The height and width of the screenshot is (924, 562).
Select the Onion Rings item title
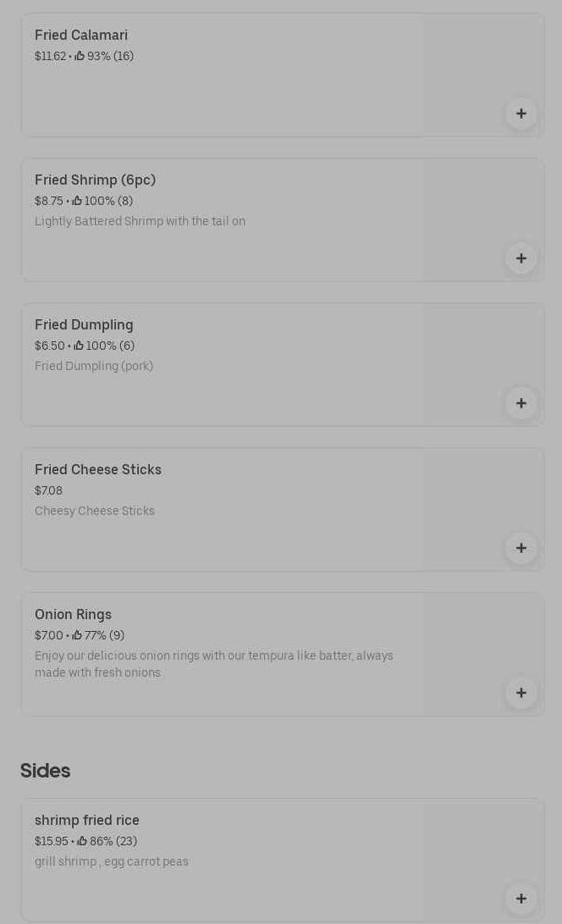(73, 615)
